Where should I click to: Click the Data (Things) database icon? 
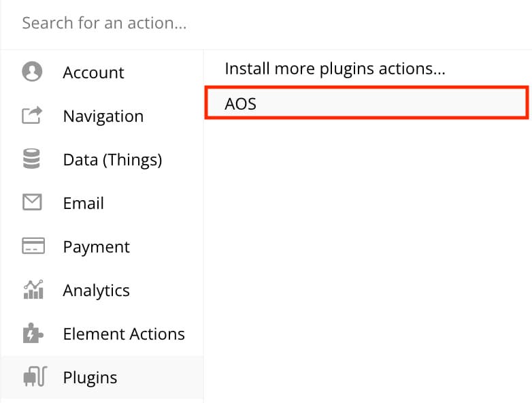pos(31,159)
